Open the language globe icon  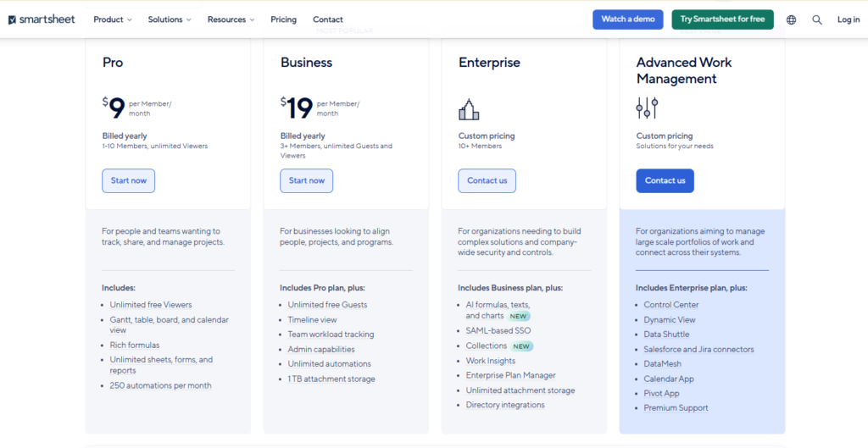point(792,19)
